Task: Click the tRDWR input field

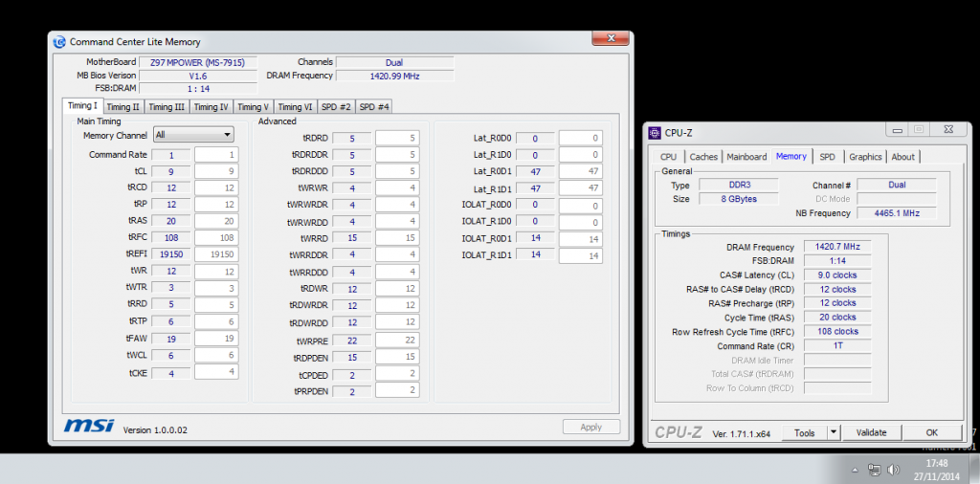Action: click(x=397, y=289)
